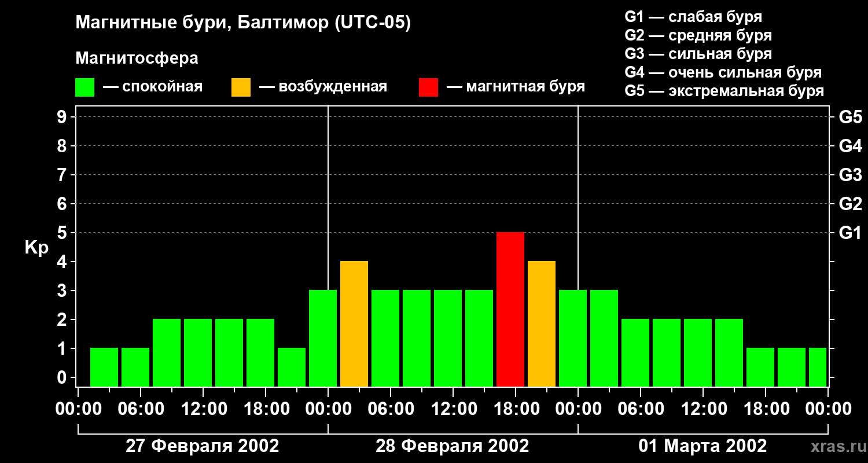Click the '06:00' tick label for 27 February
This screenshot has width=868, height=463.
[141, 409]
